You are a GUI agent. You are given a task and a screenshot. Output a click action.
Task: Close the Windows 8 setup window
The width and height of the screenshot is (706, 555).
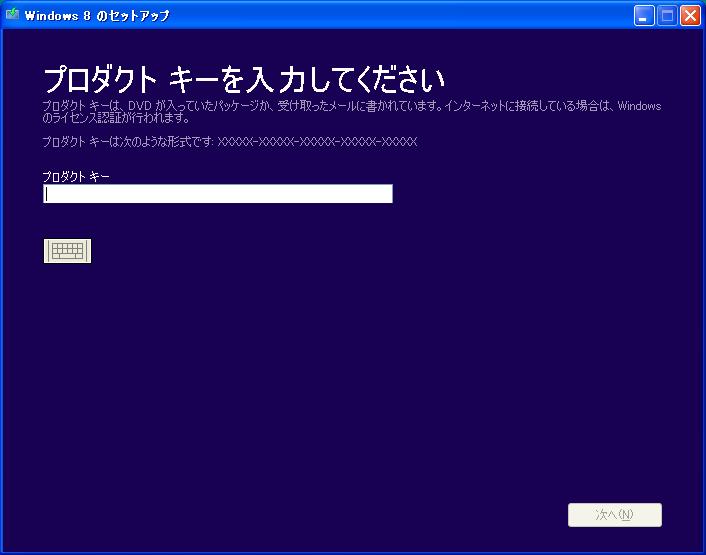pos(690,16)
